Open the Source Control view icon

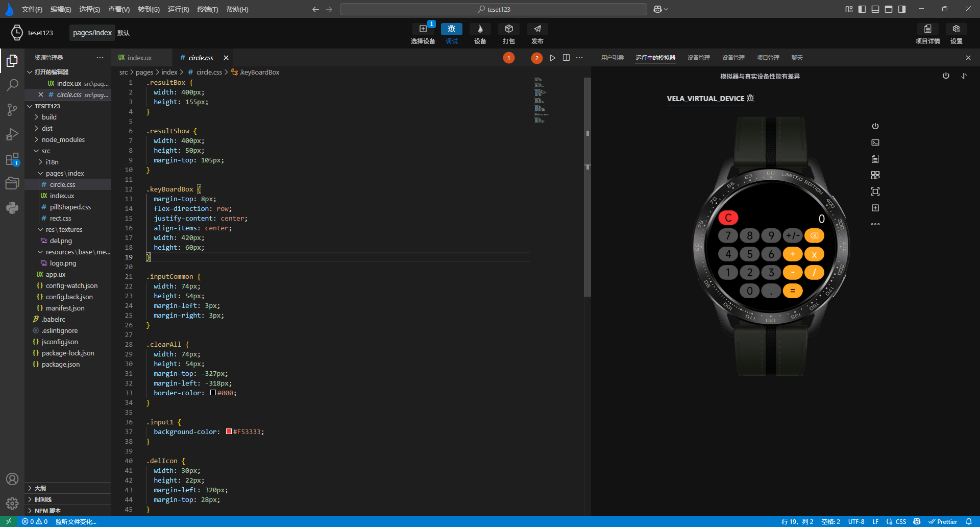(12, 109)
